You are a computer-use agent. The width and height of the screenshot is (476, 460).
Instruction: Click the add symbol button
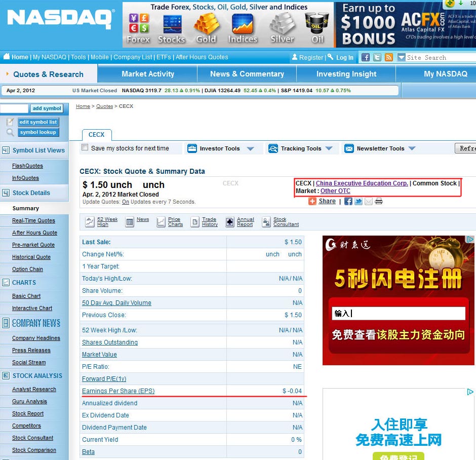[x=47, y=108]
